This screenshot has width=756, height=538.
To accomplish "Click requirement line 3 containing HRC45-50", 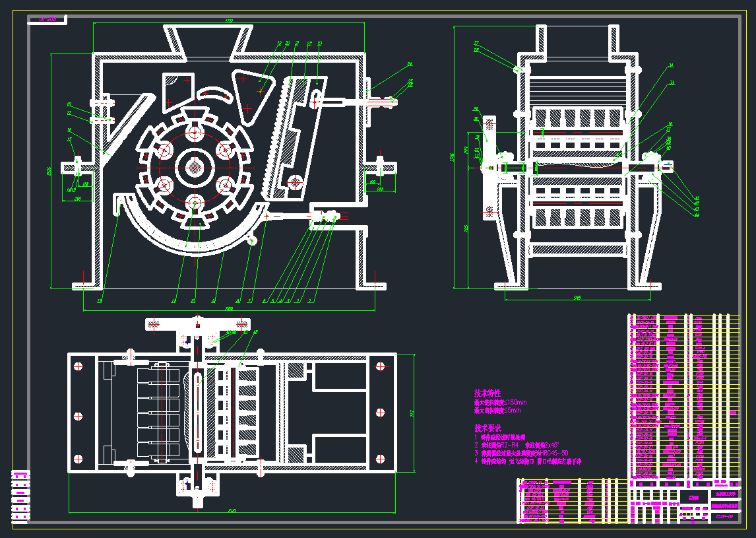I will click(521, 453).
